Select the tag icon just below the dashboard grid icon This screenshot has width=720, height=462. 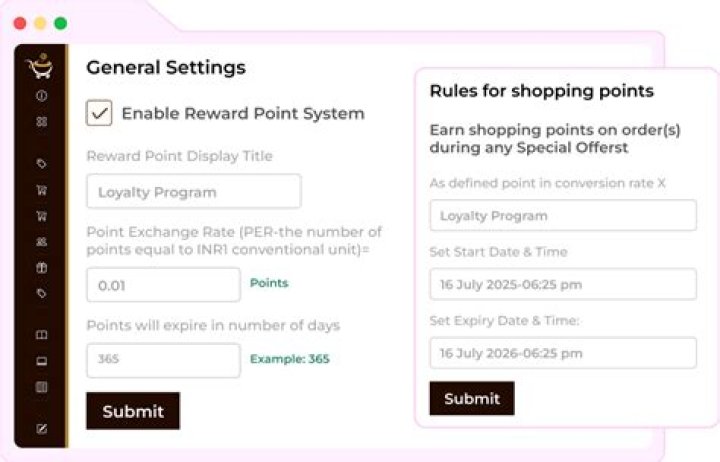click(x=41, y=163)
